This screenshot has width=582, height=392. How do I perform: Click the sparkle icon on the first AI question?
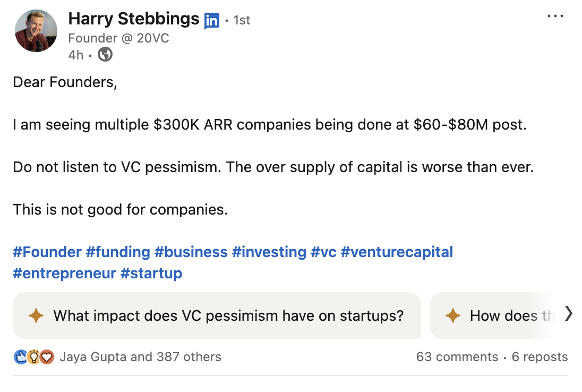click(36, 316)
